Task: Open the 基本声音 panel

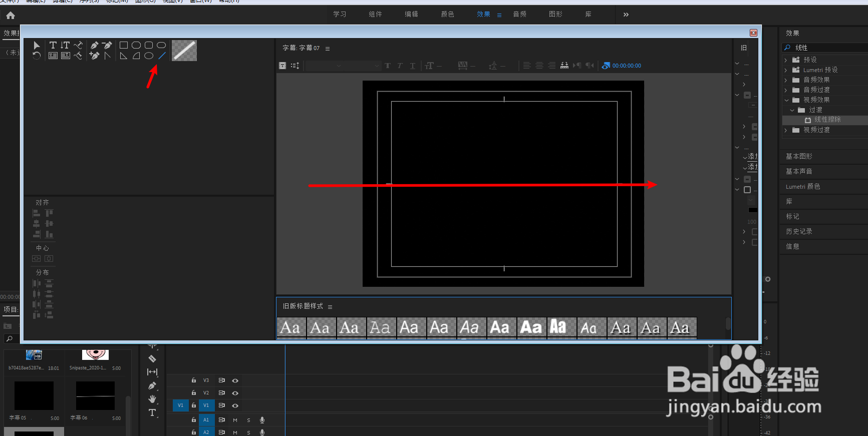Action: (799, 171)
